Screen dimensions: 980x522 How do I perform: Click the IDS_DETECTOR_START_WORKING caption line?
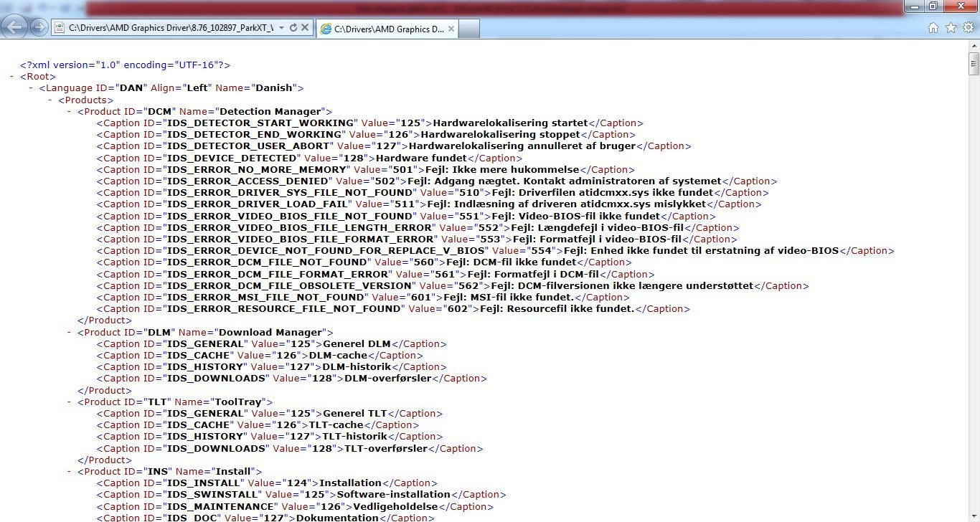(x=370, y=123)
